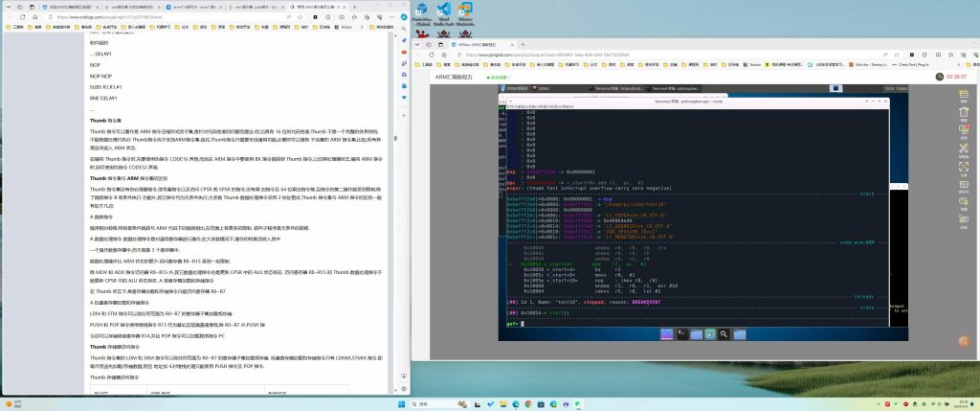Open Copilot icon in left browser corner
The height and width of the screenshot is (411, 980).
(402, 17)
